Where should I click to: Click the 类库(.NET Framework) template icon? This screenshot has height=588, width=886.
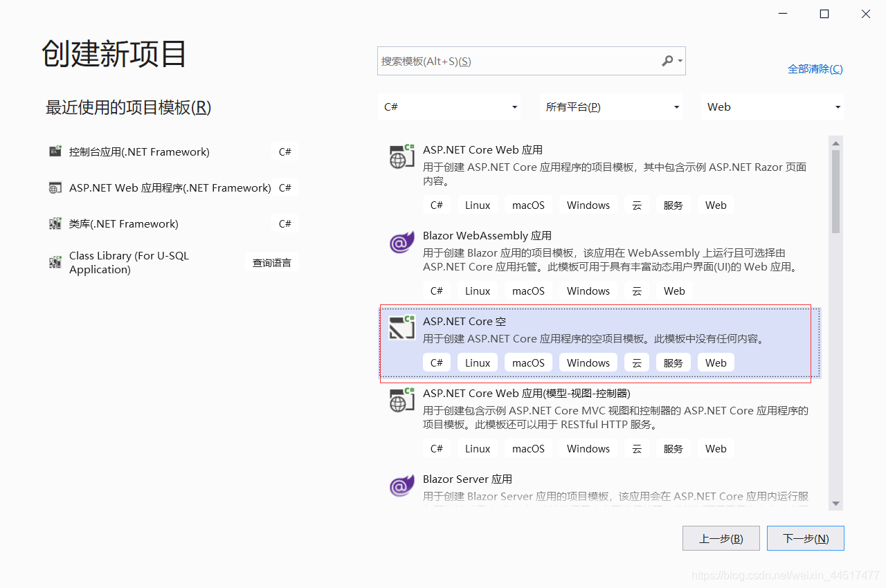[55, 223]
